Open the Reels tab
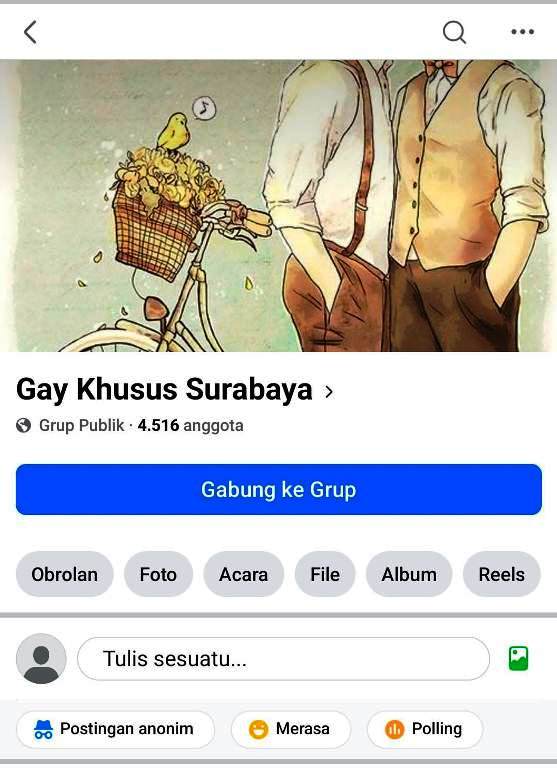The height and width of the screenshot is (768, 557). 502,574
